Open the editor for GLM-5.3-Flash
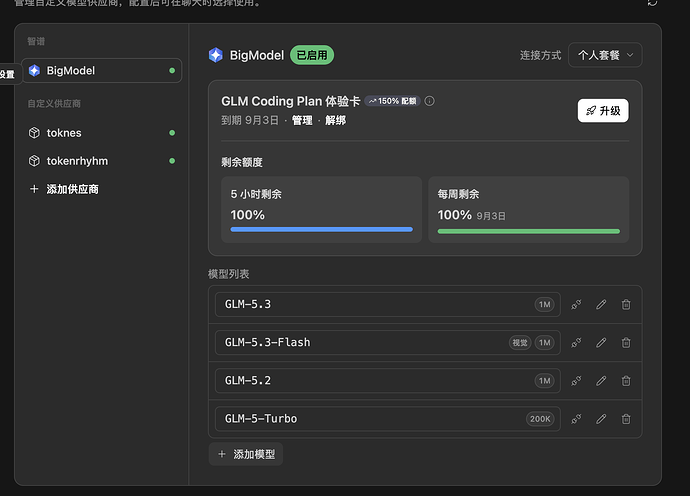 pos(601,342)
